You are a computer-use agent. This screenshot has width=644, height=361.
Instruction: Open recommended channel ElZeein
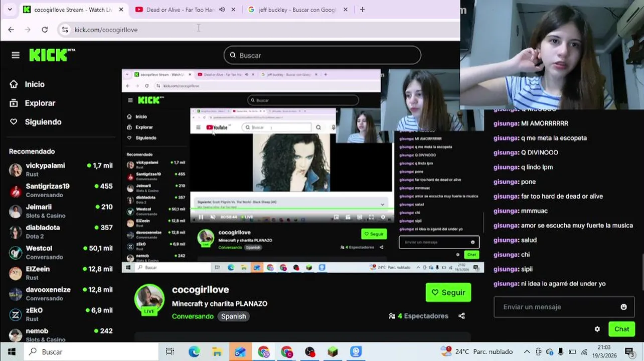pos(61,273)
